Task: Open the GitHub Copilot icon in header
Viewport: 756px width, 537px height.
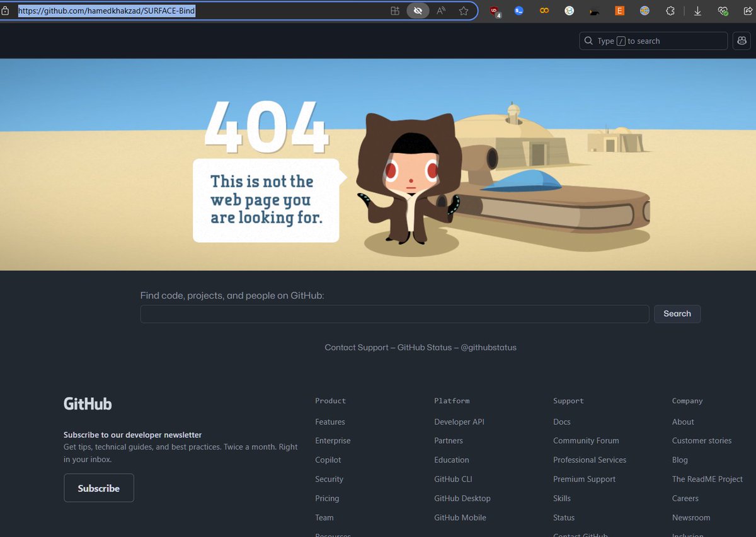Action: coord(742,41)
